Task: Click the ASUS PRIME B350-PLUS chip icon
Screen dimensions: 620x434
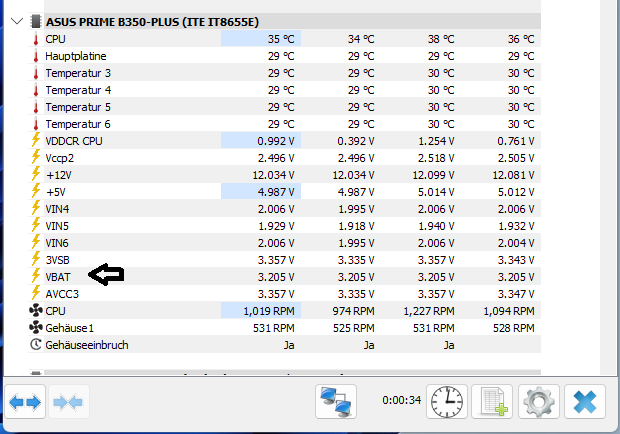Action: click(36, 21)
